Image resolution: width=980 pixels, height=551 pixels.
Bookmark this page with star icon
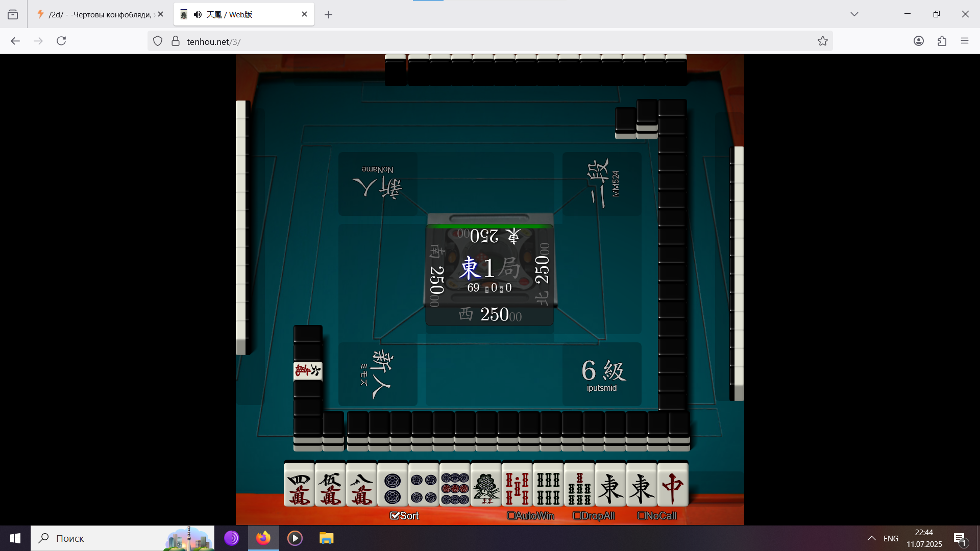[822, 41]
